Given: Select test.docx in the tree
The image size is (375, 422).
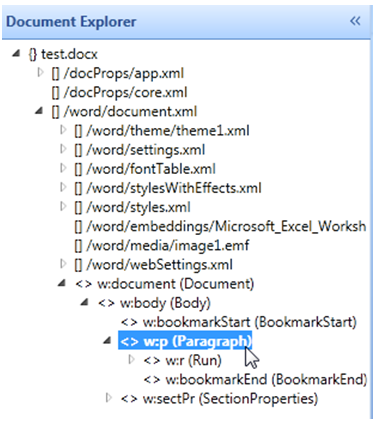Looking at the screenshot, I should pos(63,54).
